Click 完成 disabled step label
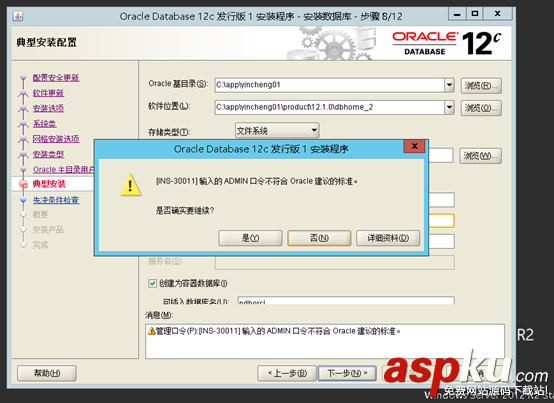The width and height of the screenshot is (554, 403). coord(40,245)
